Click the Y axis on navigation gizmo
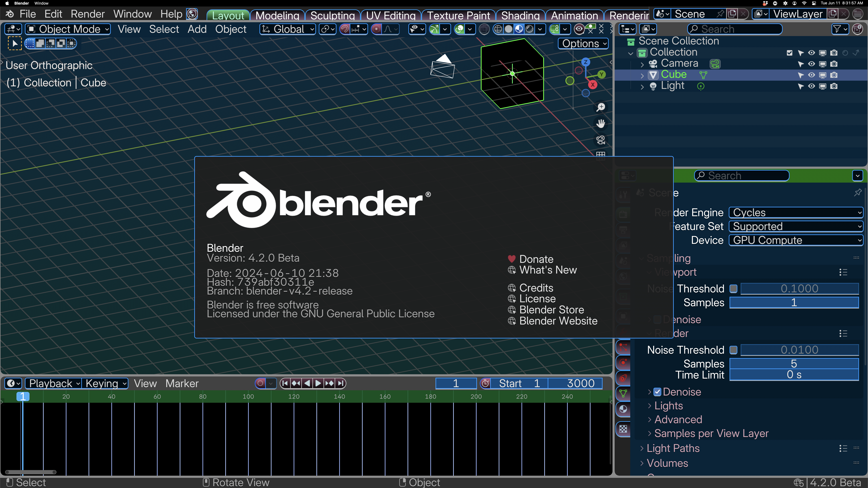868x488 pixels. click(601, 74)
